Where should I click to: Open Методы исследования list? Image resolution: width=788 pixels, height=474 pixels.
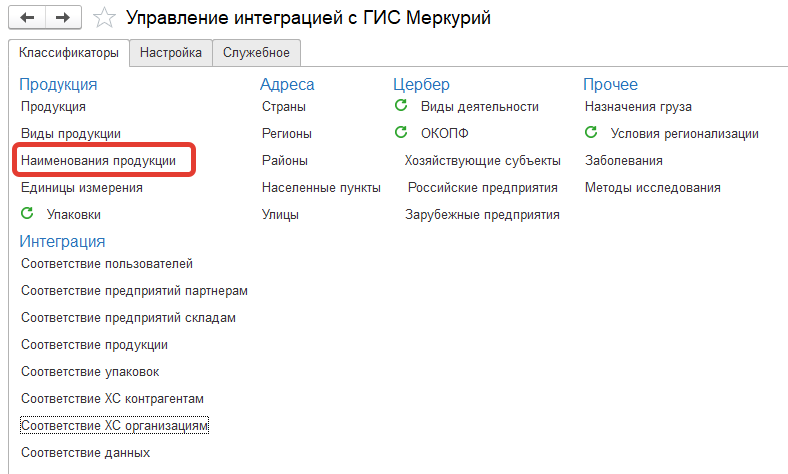pyautogui.click(x=652, y=187)
